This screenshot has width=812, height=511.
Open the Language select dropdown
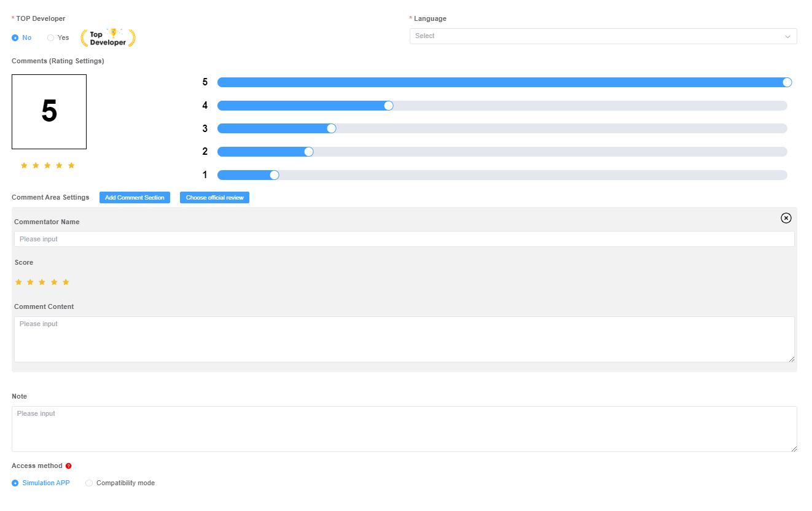(603, 36)
